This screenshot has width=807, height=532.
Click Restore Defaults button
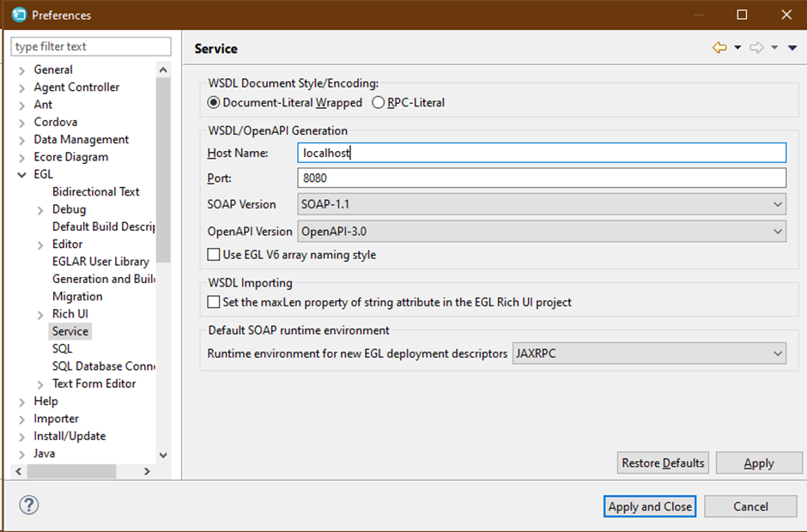pyautogui.click(x=663, y=463)
